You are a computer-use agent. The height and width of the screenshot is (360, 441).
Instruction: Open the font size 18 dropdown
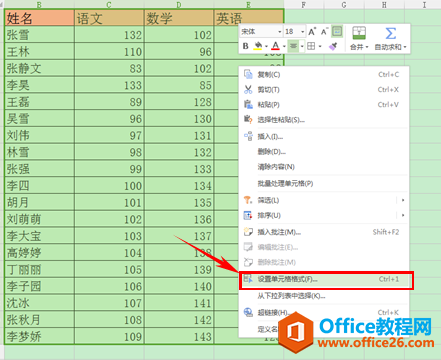302,32
